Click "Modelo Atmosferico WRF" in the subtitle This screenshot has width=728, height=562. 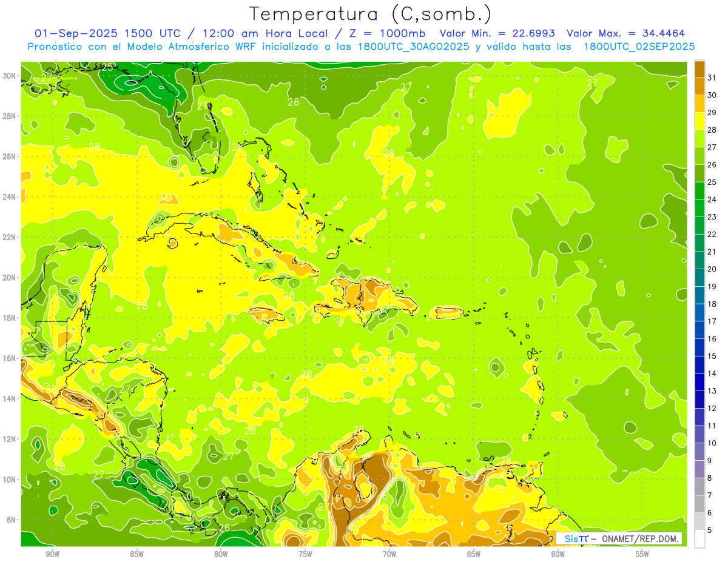pos(189,47)
